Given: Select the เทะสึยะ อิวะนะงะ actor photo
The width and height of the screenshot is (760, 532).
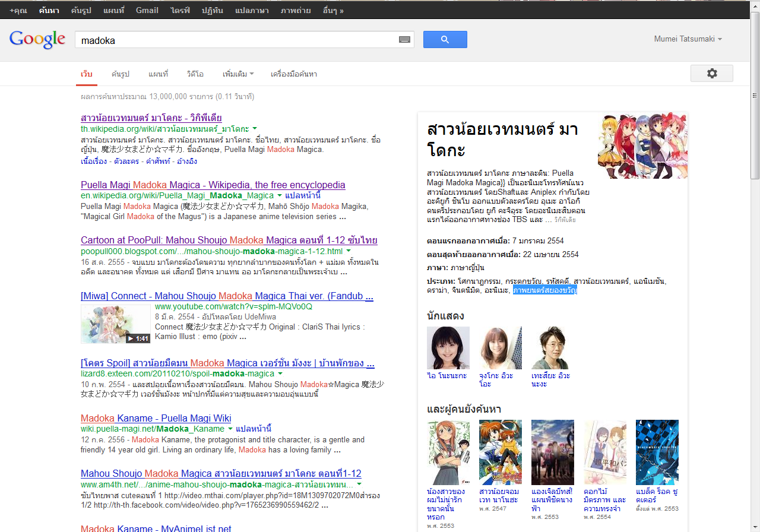Looking at the screenshot, I should [x=553, y=348].
